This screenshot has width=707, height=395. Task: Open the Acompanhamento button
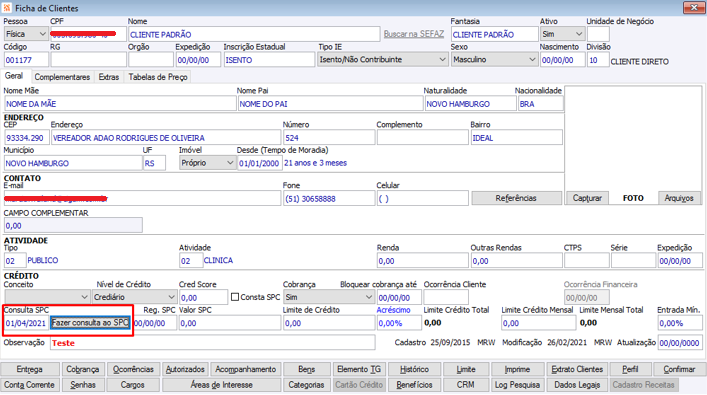click(x=246, y=369)
